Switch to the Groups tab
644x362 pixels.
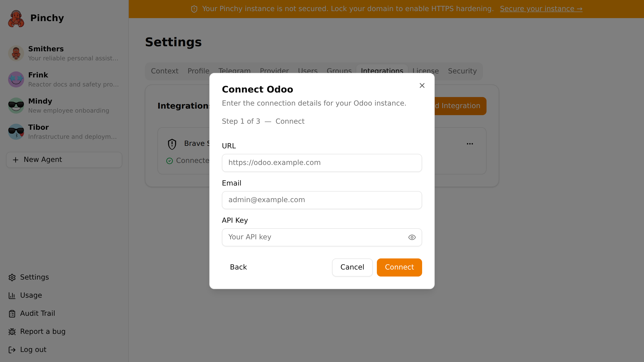click(339, 70)
